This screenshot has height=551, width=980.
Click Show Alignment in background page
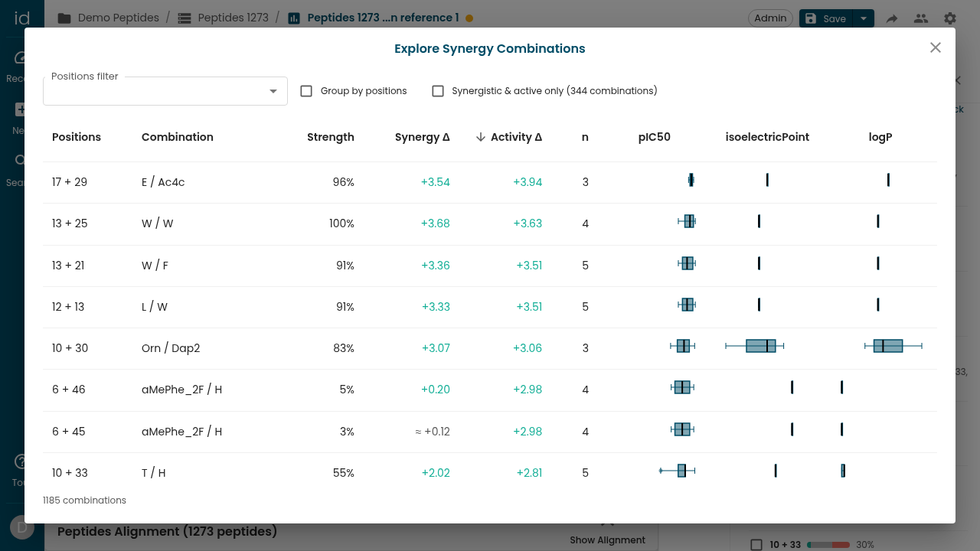pyautogui.click(x=608, y=540)
